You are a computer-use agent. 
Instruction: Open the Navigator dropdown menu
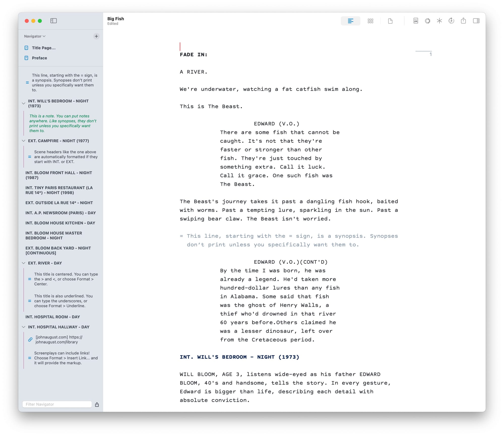pos(35,36)
